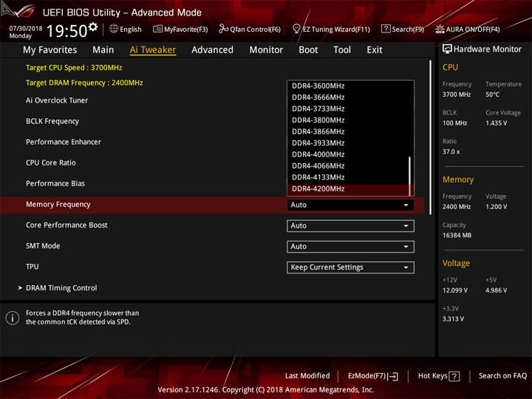Select DDR4-3933MHz option
This screenshot has height=399, width=532.
point(348,143)
